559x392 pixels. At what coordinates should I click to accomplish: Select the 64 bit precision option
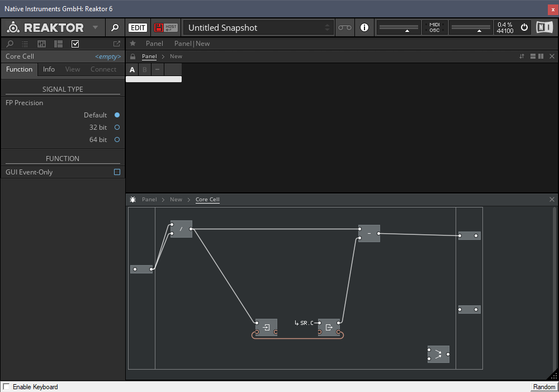point(117,140)
